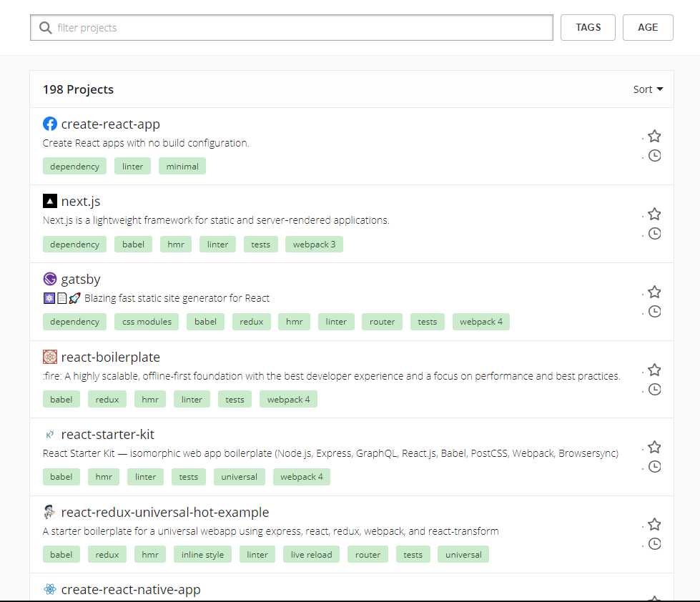Select the dependency tag on create-react-app

click(74, 167)
